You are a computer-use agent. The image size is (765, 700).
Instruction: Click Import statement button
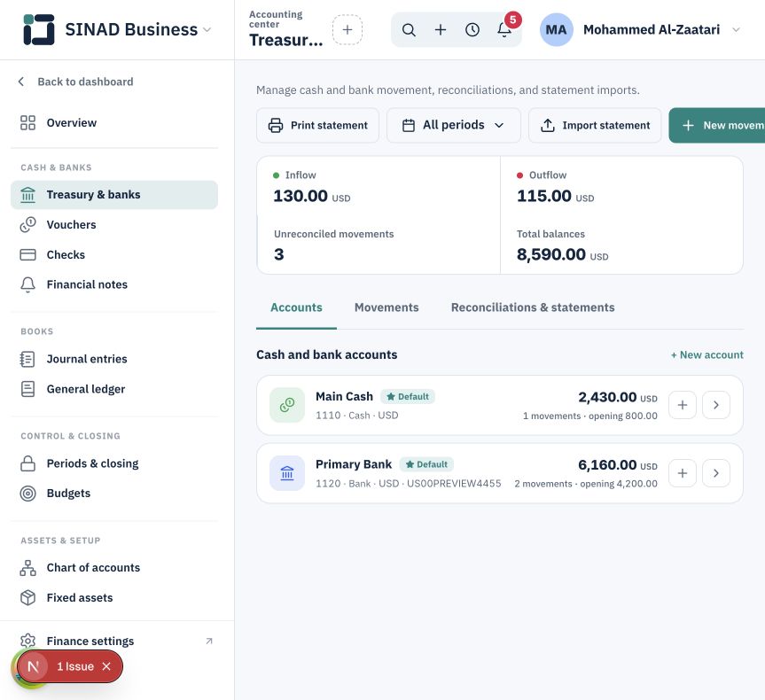[x=595, y=125]
